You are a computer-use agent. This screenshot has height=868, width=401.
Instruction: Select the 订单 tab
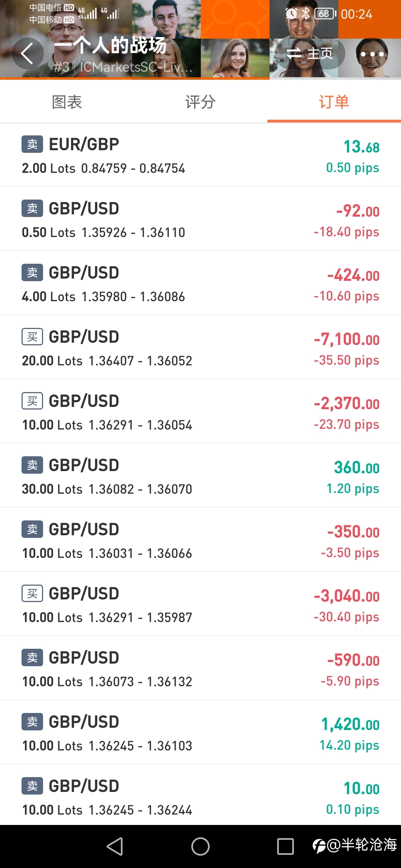point(334,102)
